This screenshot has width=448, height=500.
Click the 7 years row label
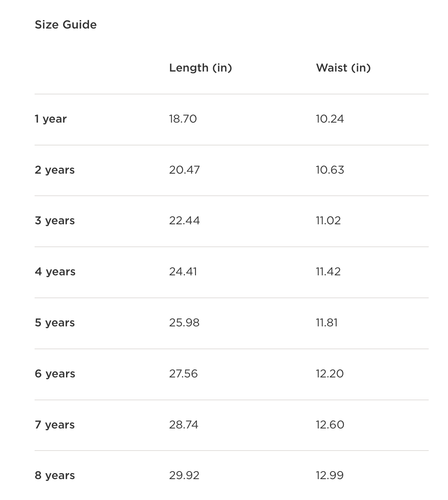(55, 425)
